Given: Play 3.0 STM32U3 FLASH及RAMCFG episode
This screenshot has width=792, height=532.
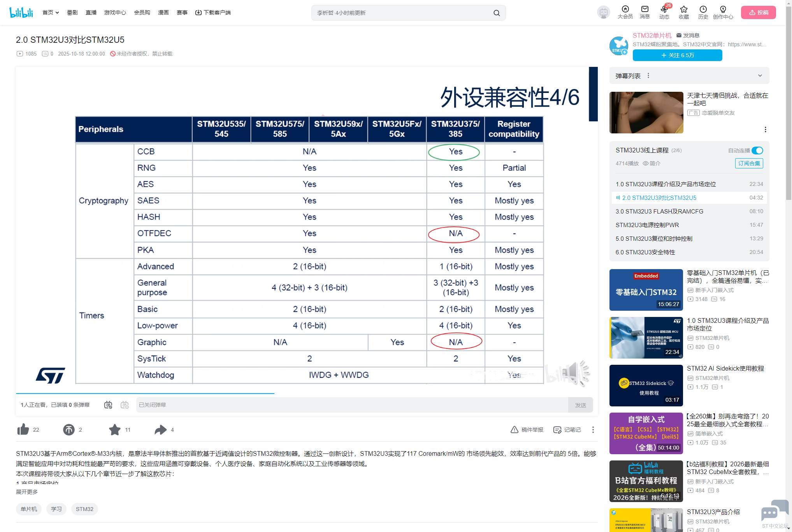Looking at the screenshot, I should (x=689, y=211).
